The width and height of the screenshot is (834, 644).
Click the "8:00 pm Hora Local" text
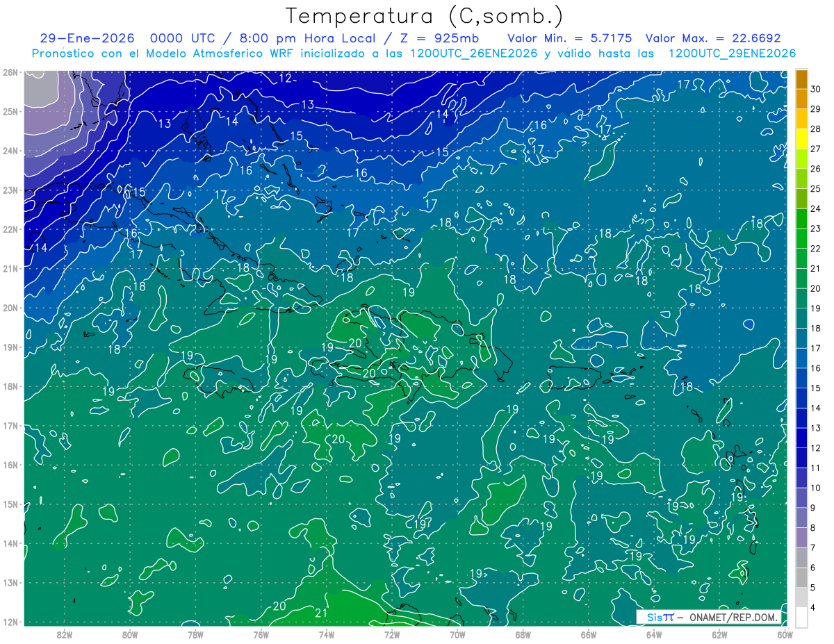point(306,38)
